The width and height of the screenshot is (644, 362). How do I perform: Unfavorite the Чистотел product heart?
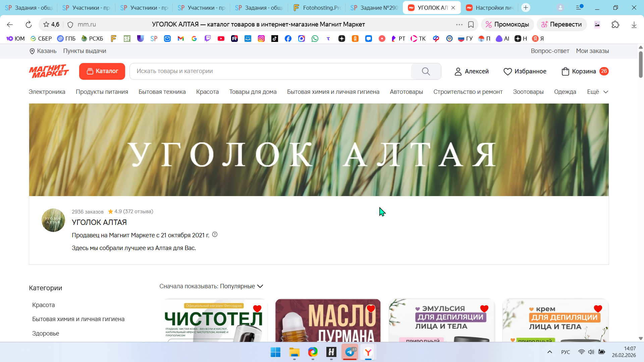pyautogui.click(x=257, y=308)
